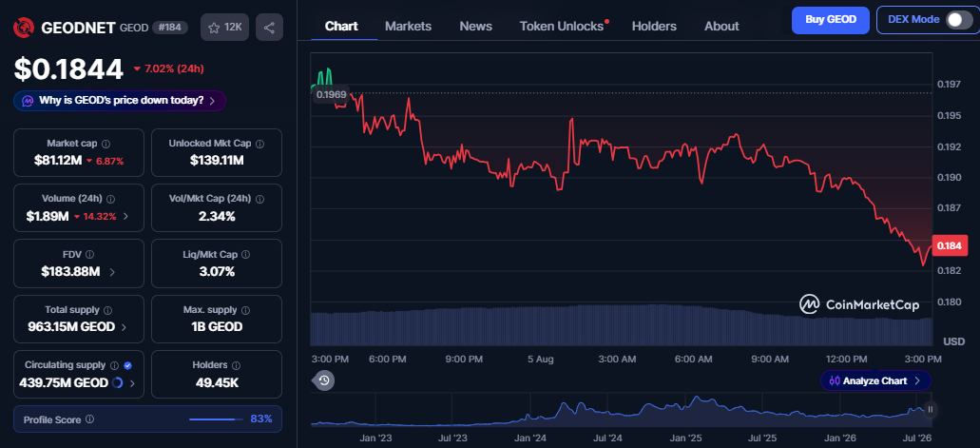The image size is (980, 448).
Task: Click the Buy GEOD button
Action: 831,20
